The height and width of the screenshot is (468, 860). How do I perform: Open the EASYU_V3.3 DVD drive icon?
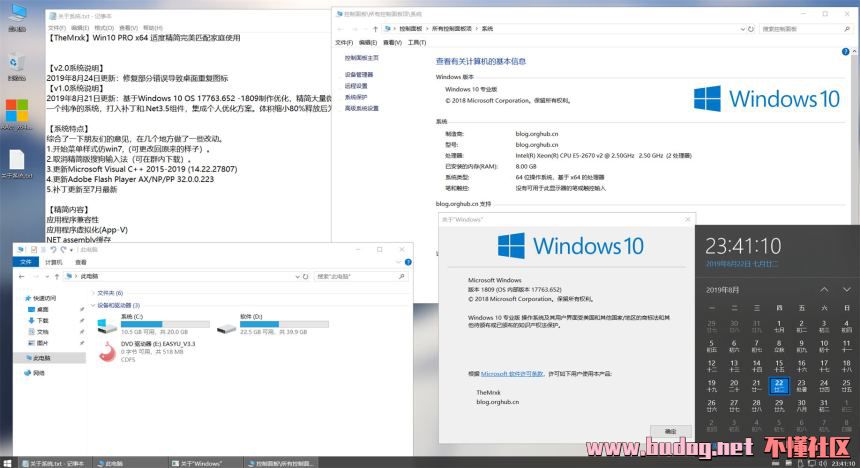pyautogui.click(x=108, y=351)
